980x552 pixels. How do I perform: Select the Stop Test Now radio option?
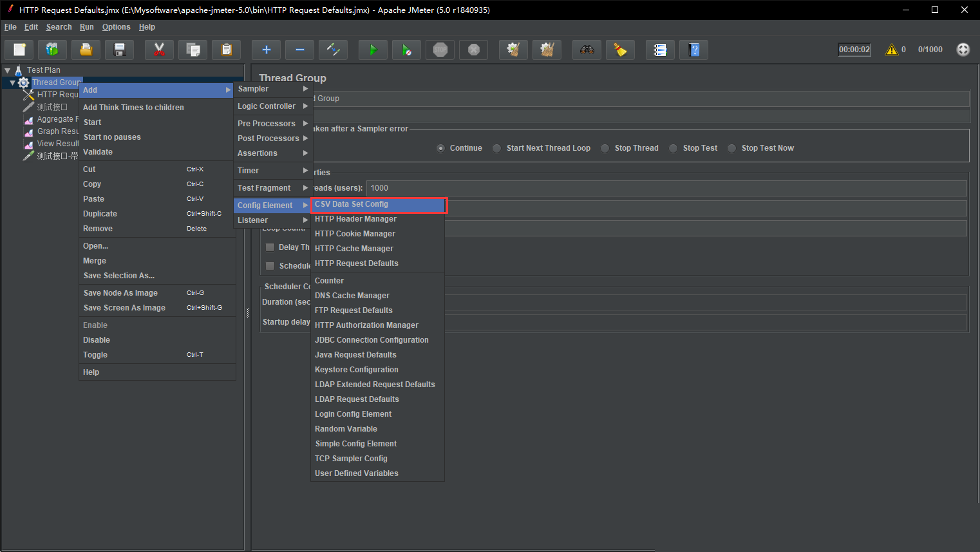click(x=732, y=148)
